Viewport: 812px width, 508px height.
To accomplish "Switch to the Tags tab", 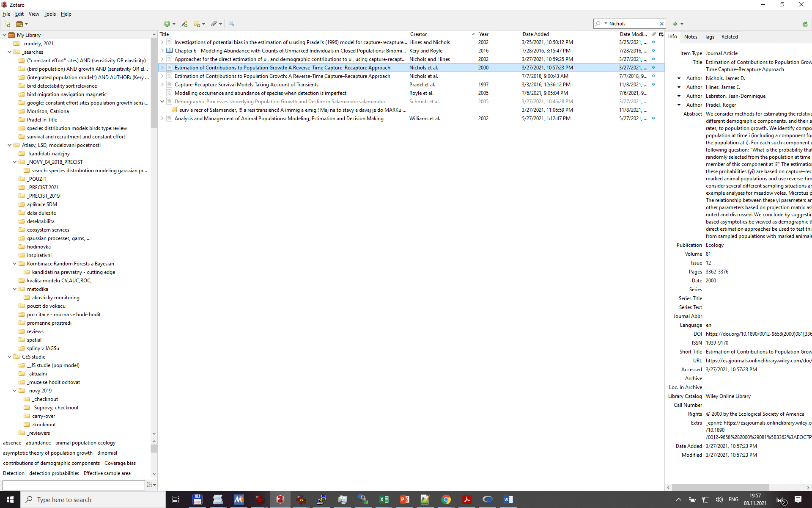I will (709, 37).
